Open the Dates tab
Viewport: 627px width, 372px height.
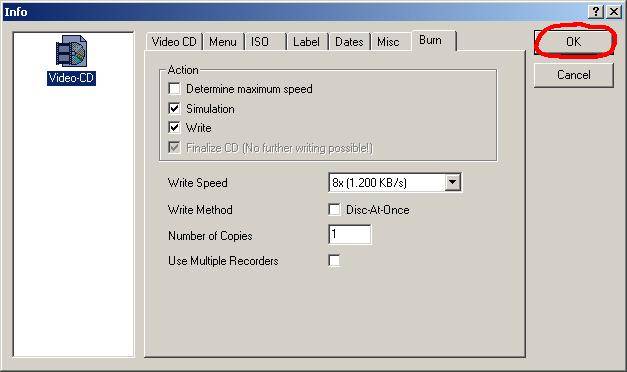(x=349, y=42)
